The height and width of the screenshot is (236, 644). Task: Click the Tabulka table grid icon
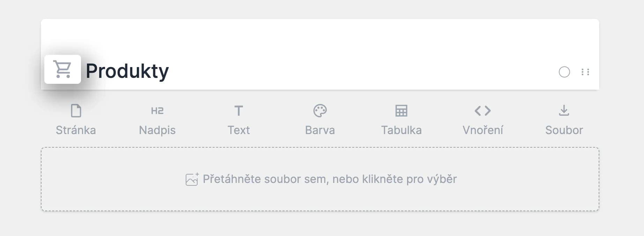401,111
